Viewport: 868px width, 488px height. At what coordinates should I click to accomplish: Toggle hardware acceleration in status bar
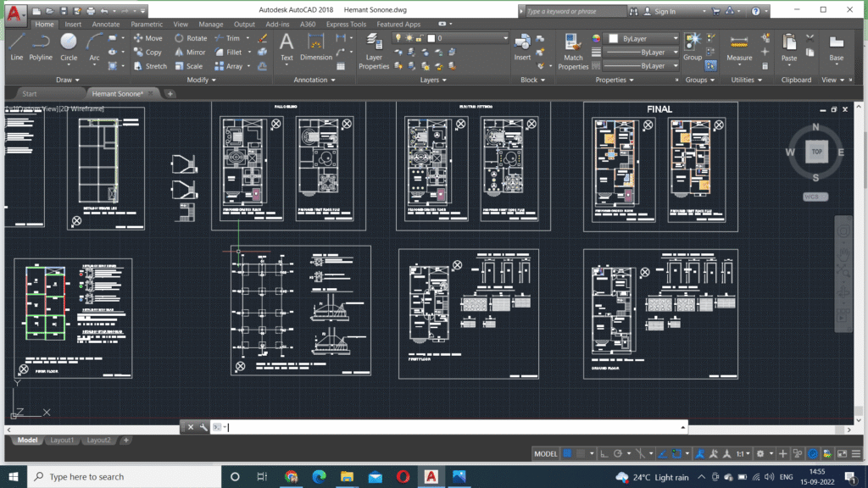pyautogui.click(x=813, y=454)
